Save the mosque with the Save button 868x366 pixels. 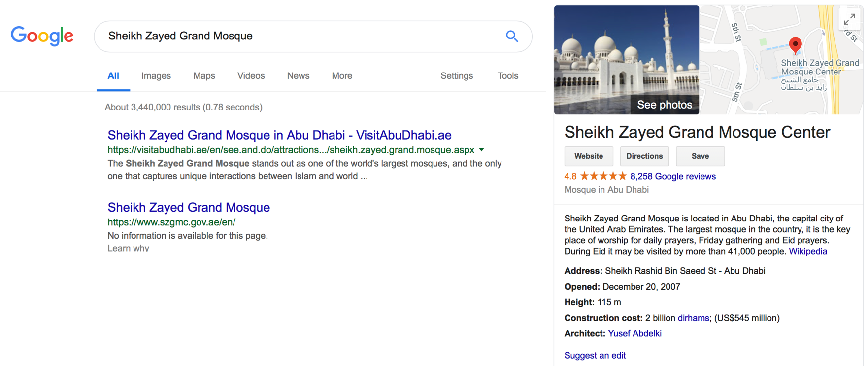(700, 156)
